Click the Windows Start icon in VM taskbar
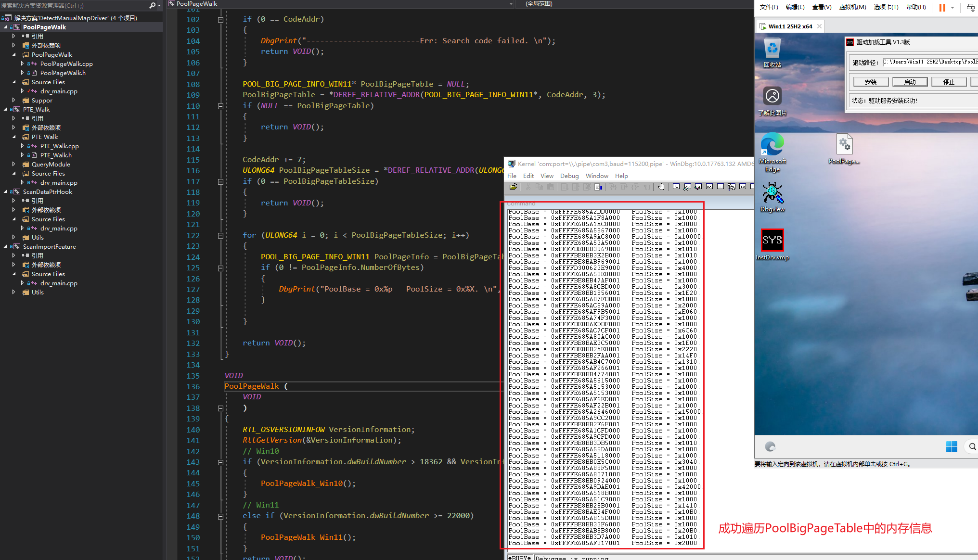978x560 pixels. [x=952, y=447]
